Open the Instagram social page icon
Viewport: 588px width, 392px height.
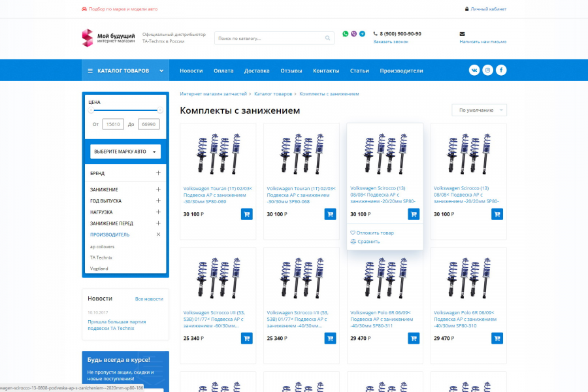487,70
